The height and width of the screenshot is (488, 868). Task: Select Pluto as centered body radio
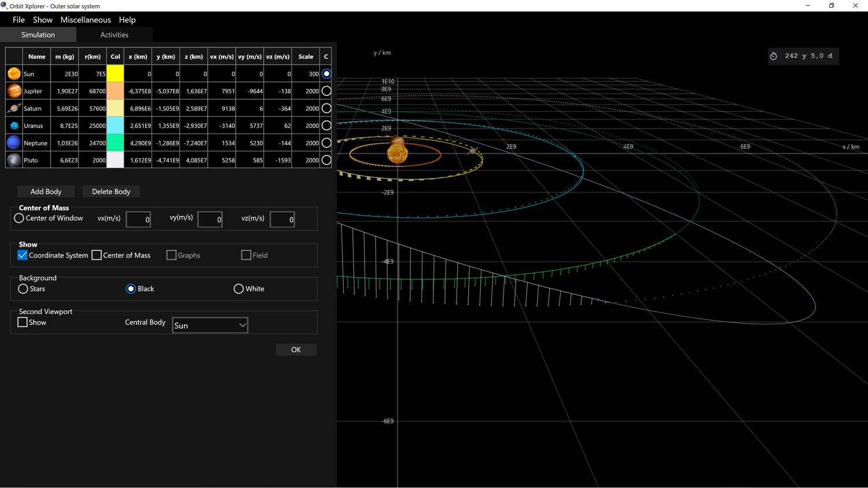[x=326, y=160]
